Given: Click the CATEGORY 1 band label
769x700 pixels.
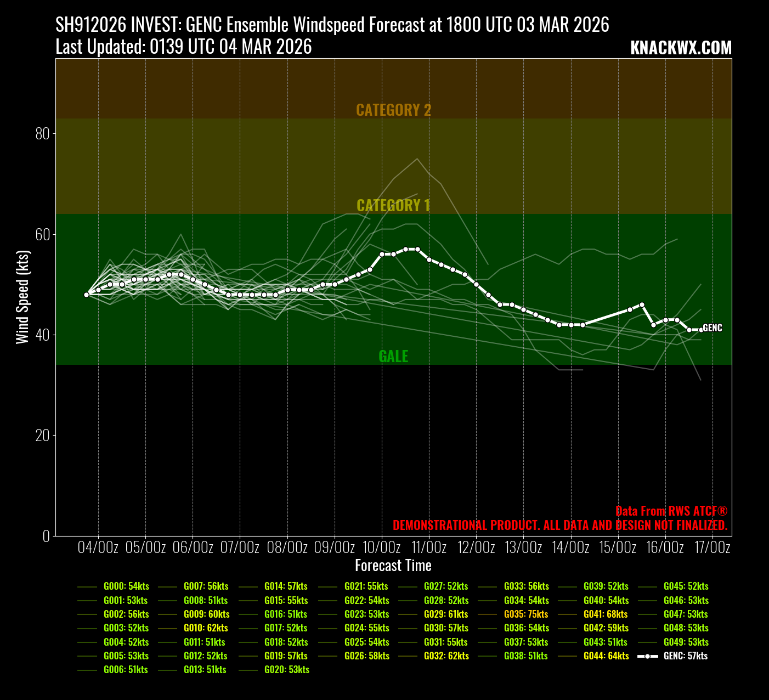Looking at the screenshot, I should click(393, 206).
